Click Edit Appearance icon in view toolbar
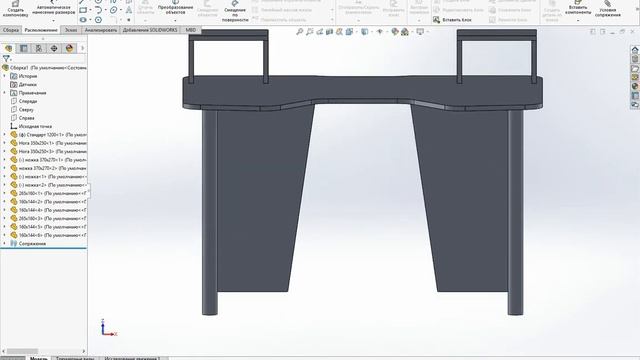Image resolution: width=640 pixels, height=360 pixels. coord(395,31)
